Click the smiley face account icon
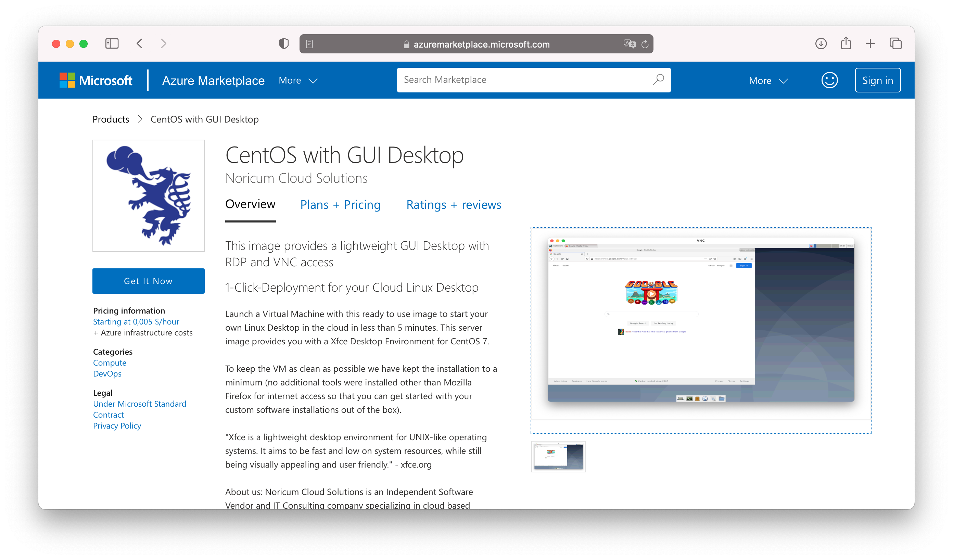Image resolution: width=953 pixels, height=560 pixels. [x=830, y=80]
